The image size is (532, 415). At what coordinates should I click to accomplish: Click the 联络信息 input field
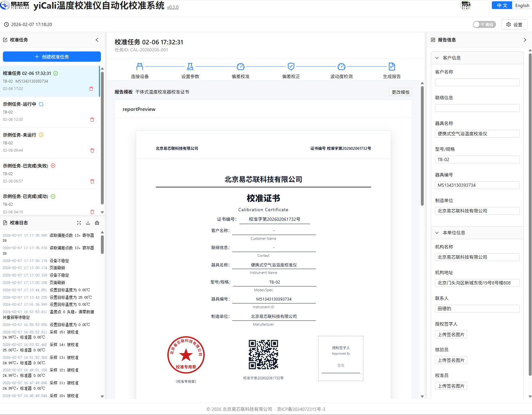tap(477, 108)
